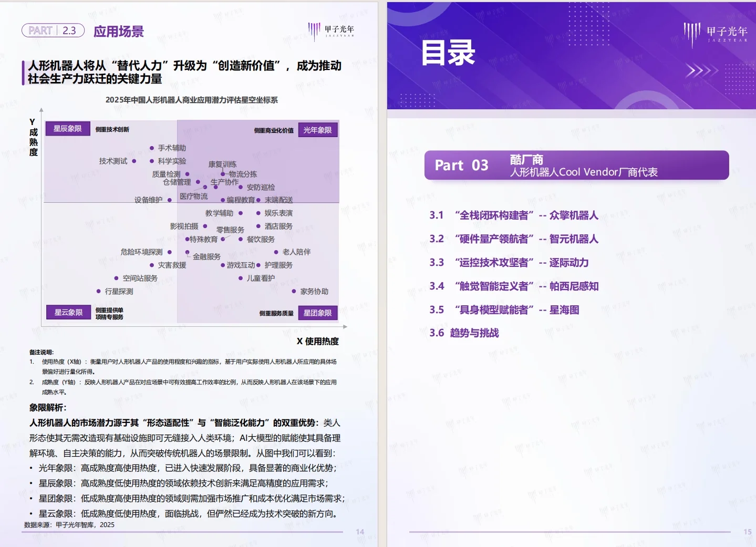
Task: Click the 物流分拣 data point label
Action: 243,174
